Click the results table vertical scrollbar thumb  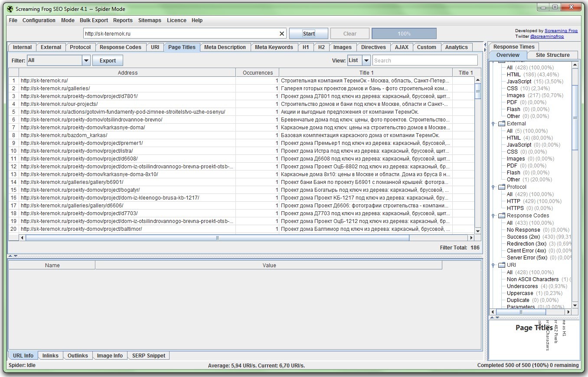pos(478,91)
